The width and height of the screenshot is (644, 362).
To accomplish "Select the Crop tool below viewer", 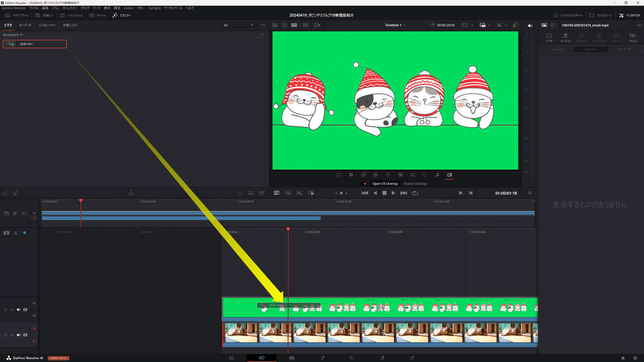I will click(x=351, y=175).
